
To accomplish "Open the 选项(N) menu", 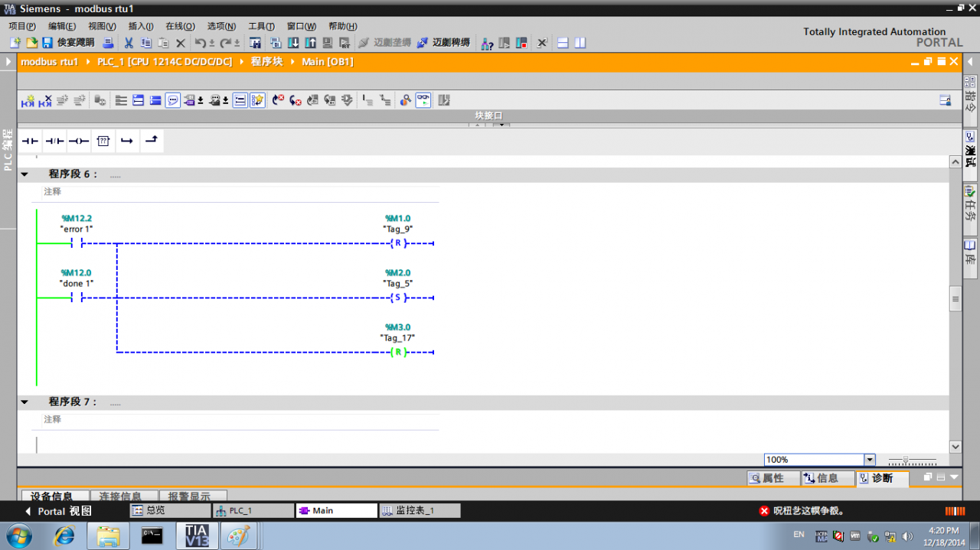I will (x=221, y=26).
